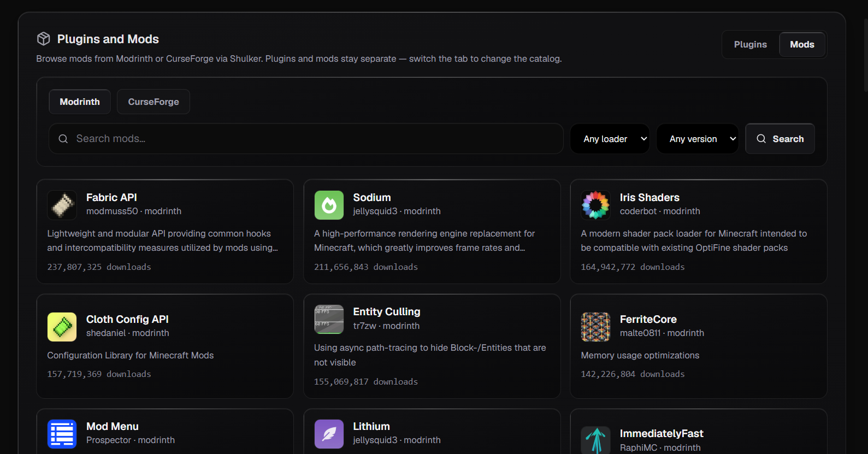The width and height of the screenshot is (868, 454).
Task: Click "malte0811 · modrinth" author text
Action: pyautogui.click(x=662, y=333)
